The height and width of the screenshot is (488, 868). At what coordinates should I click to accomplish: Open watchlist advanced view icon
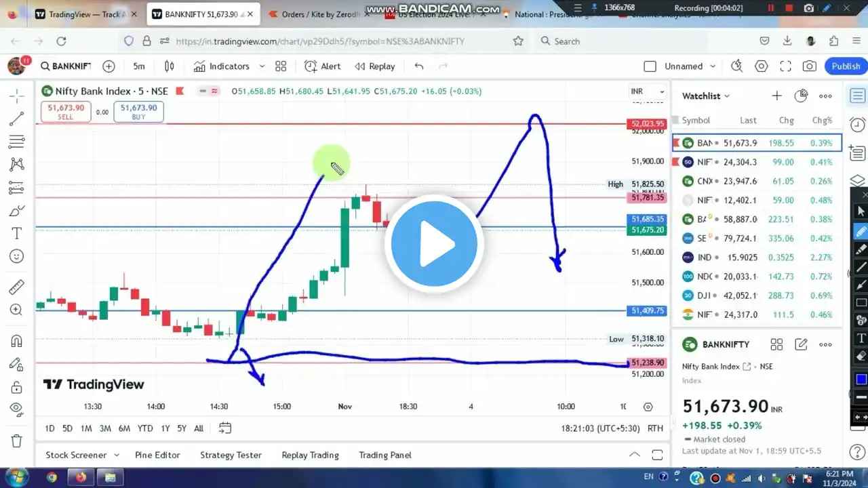[x=801, y=96]
